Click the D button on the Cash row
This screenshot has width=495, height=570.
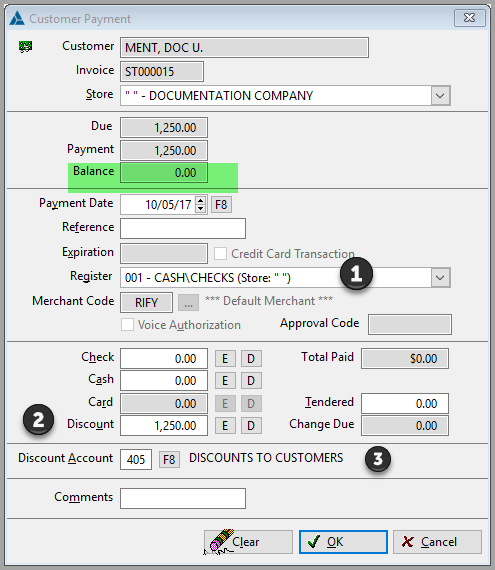point(251,381)
